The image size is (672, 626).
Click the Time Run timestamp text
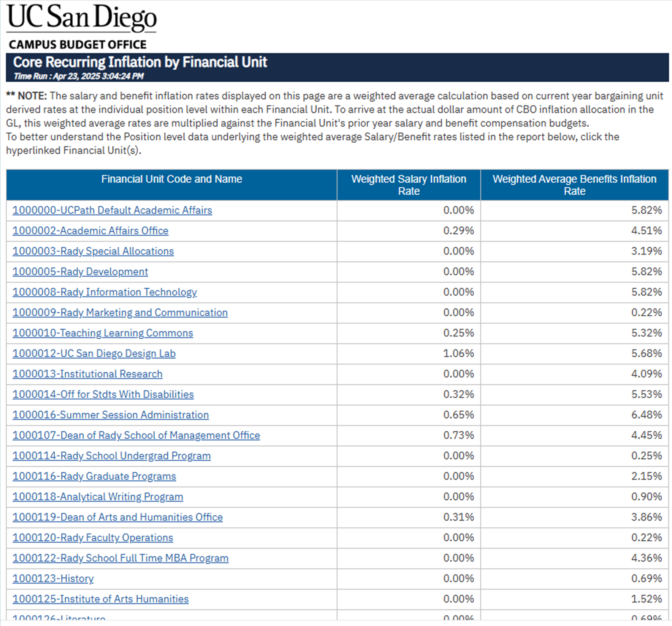coord(78,76)
